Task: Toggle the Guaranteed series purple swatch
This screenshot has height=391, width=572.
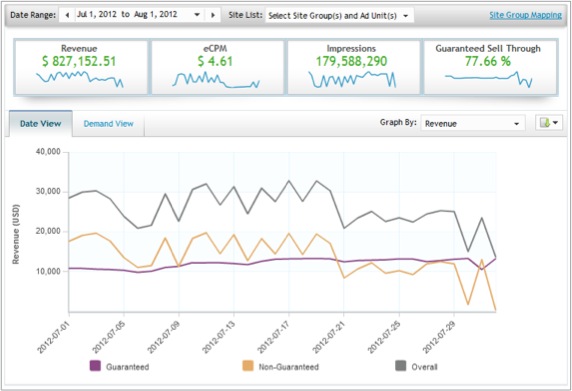Action: pos(95,366)
